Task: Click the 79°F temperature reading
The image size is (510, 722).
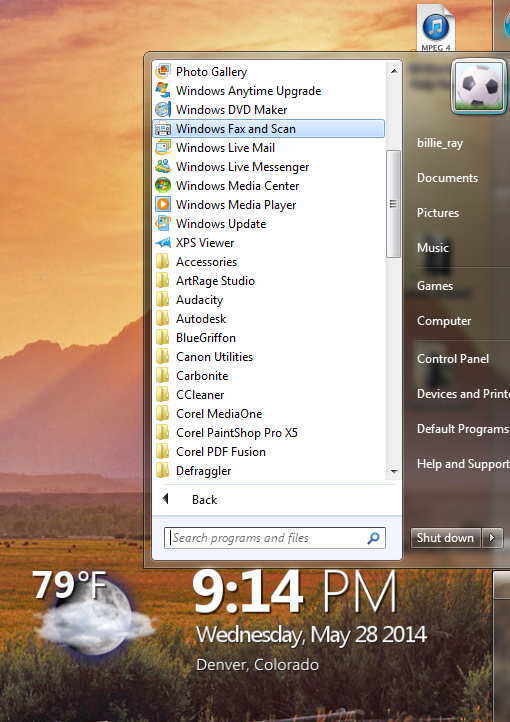Action: (x=70, y=585)
